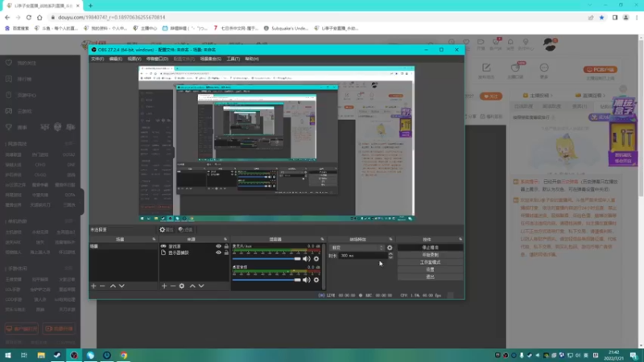This screenshot has height=362, width=644.
Task: Open the Help(H) menu in OBS
Action: point(252,59)
